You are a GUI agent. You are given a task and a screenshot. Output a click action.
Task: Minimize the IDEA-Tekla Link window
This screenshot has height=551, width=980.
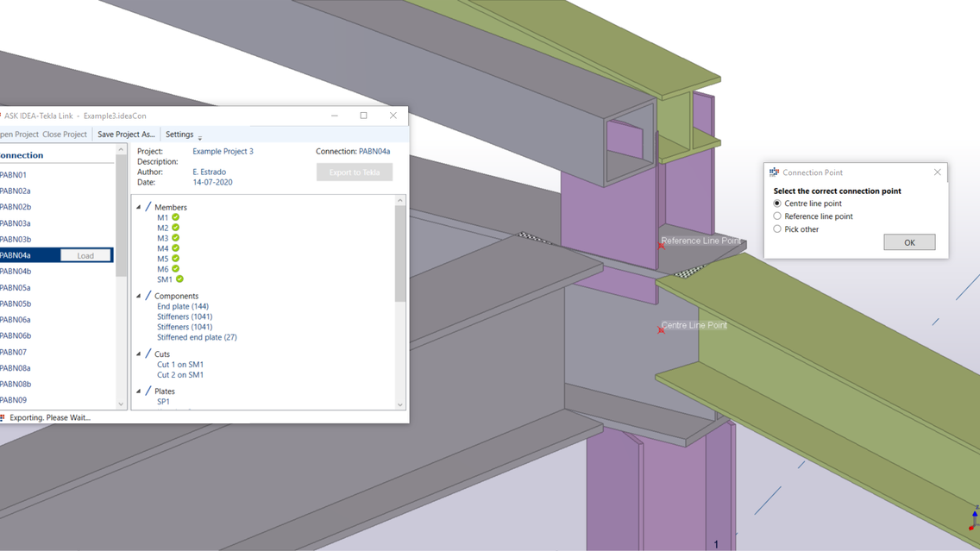tap(335, 116)
